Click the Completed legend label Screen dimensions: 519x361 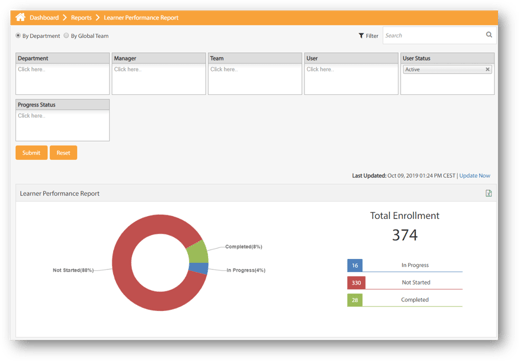point(415,300)
